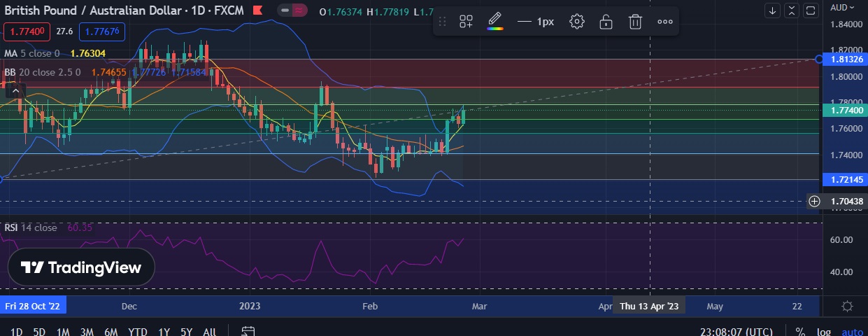Image resolution: width=868 pixels, height=336 pixels.
Task: Click the pencil line color tool
Action: pyautogui.click(x=495, y=22)
